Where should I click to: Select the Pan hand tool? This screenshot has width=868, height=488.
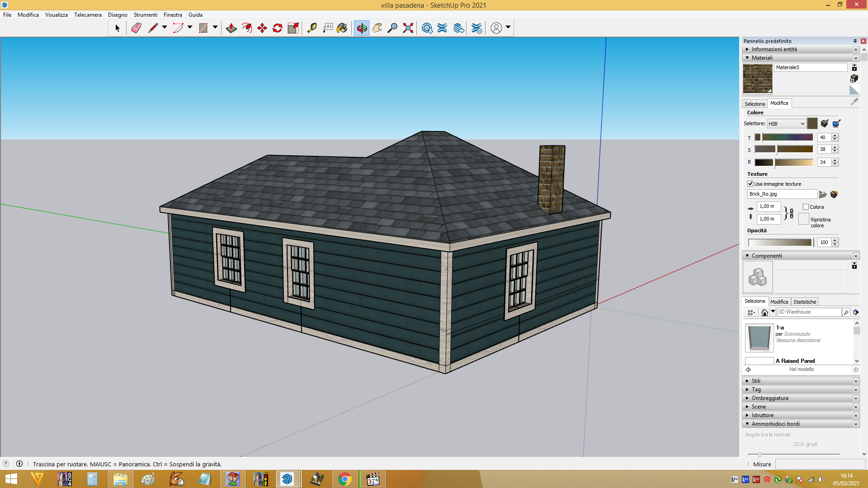tap(377, 28)
